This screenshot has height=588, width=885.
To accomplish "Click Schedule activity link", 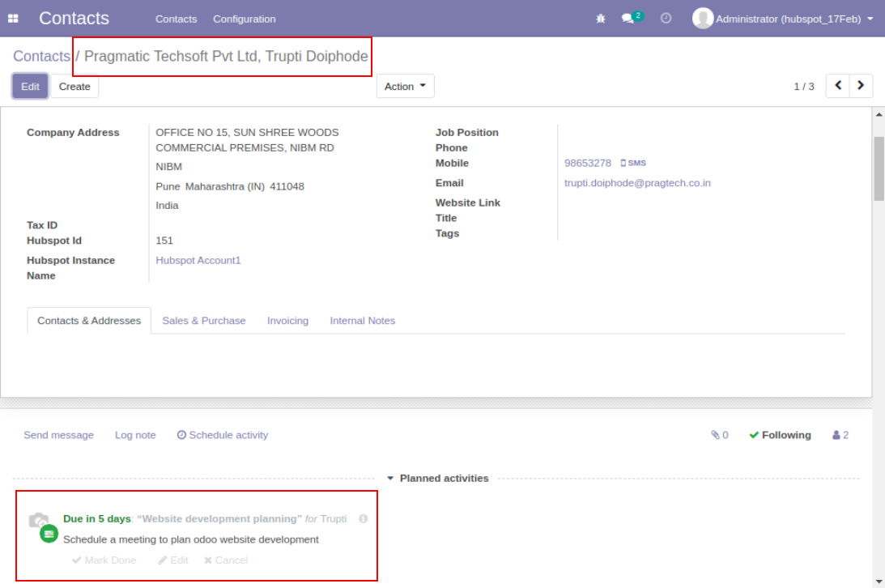I will [x=223, y=435].
